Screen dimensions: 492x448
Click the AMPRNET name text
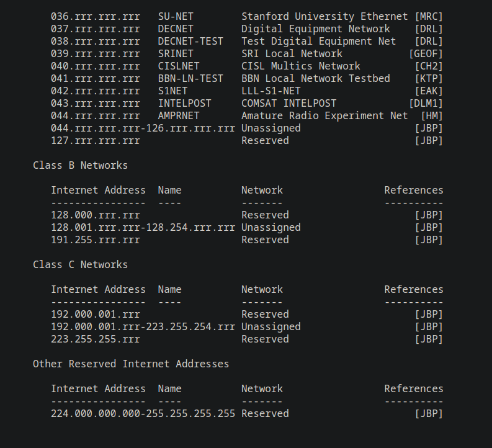pyautogui.click(x=179, y=116)
